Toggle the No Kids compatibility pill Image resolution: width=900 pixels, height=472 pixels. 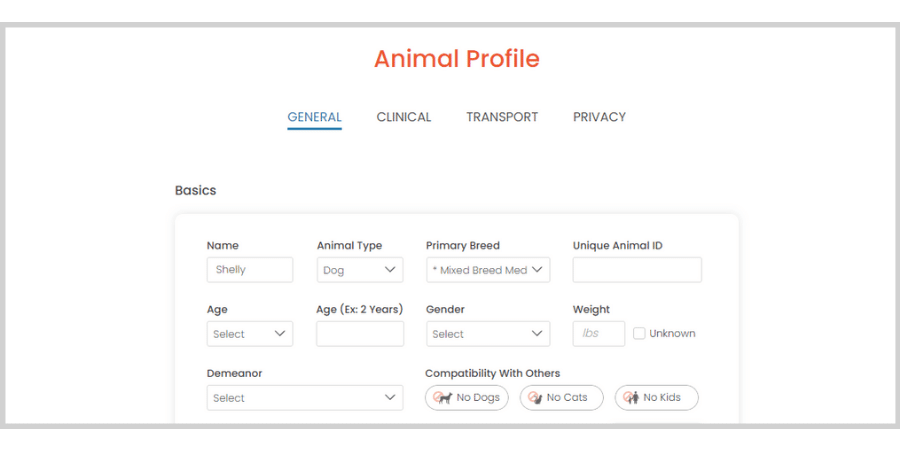click(x=657, y=397)
